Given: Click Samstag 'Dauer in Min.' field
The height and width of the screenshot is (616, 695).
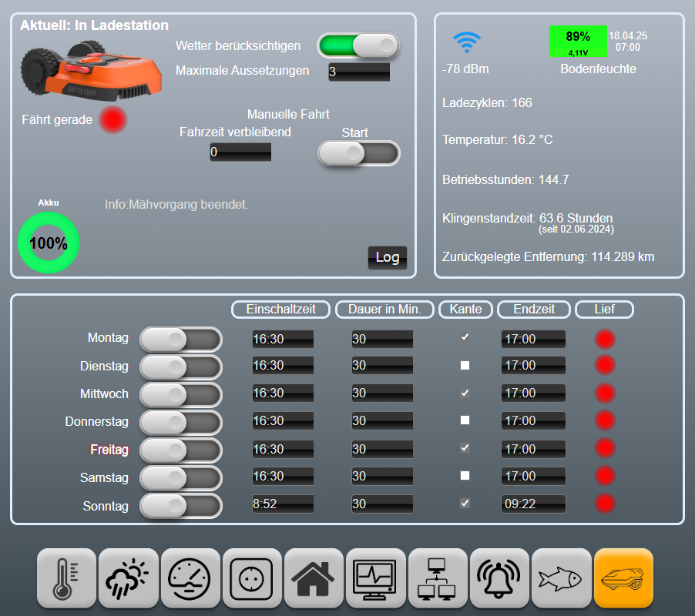Looking at the screenshot, I should tap(382, 476).
